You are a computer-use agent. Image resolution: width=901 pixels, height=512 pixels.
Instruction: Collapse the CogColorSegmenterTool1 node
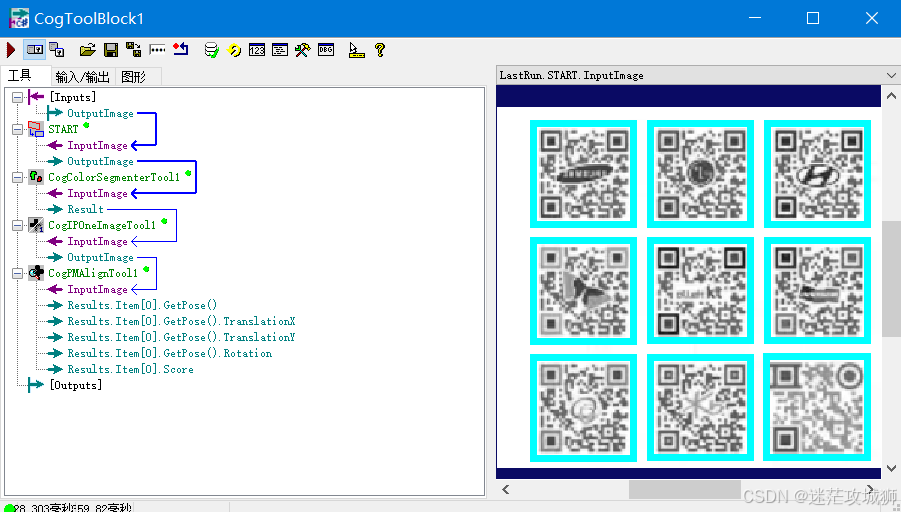pyautogui.click(x=17, y=178)
